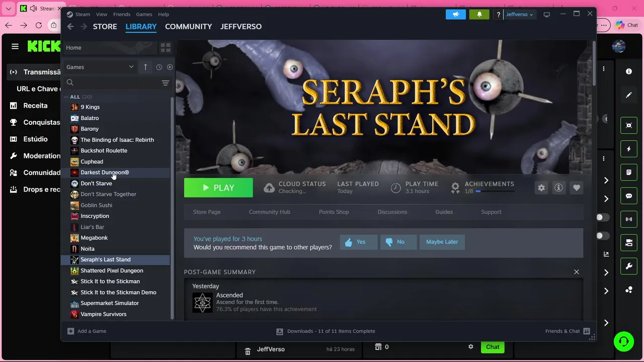Show game info icon
This screenshot has width=644, height=362.
(x=558, y=188)
